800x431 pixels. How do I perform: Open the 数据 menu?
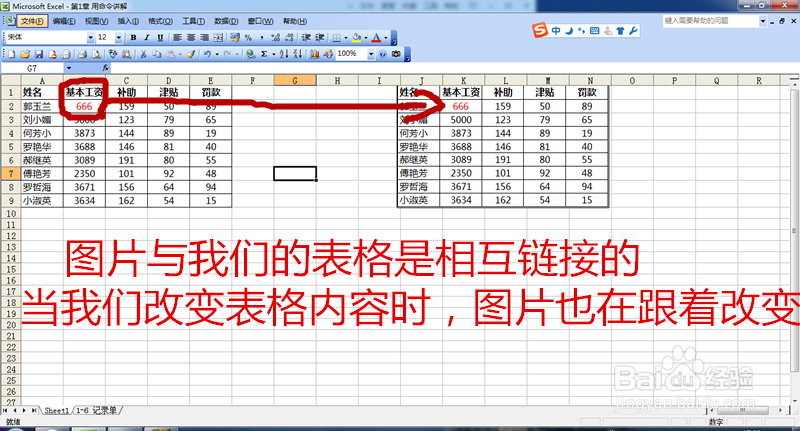[x=226, y=21]
